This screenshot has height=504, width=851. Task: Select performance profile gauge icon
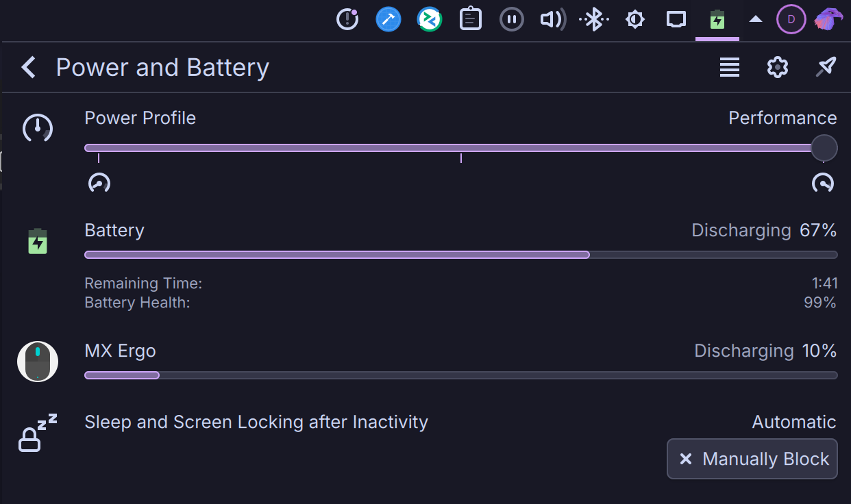pyautogui.click(x=823, y=183)
